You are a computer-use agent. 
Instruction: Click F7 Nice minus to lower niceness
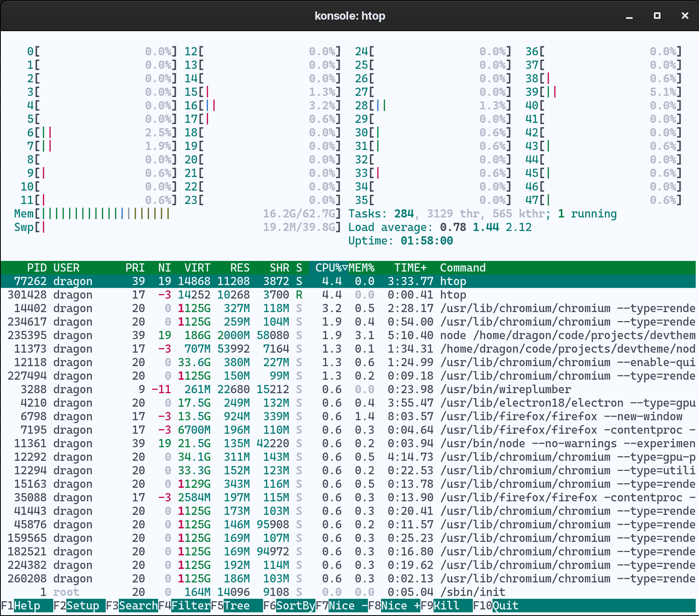[342, 605]
